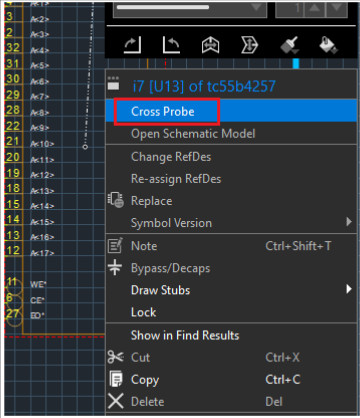
Task: Click the rotate clockwise 90 icon
Action: coord(133,45)
